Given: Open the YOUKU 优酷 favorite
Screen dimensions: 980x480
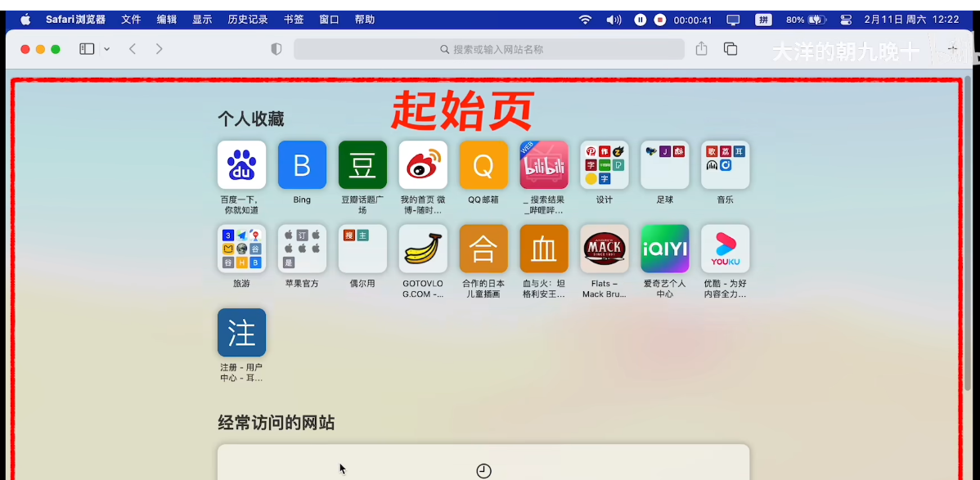Looking at the screenshot, I should 725,248.
